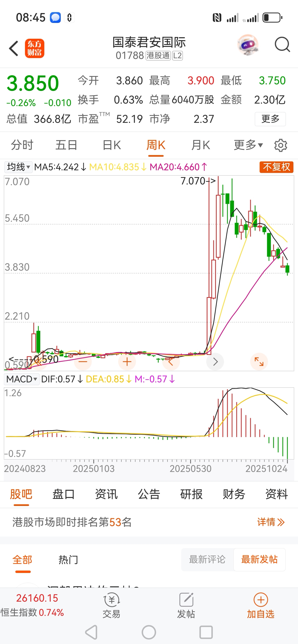Image resolution: width=298 pixels, height=644 pixels.
Task: Open the 股吧 tab
Action: tap(21, 494)
